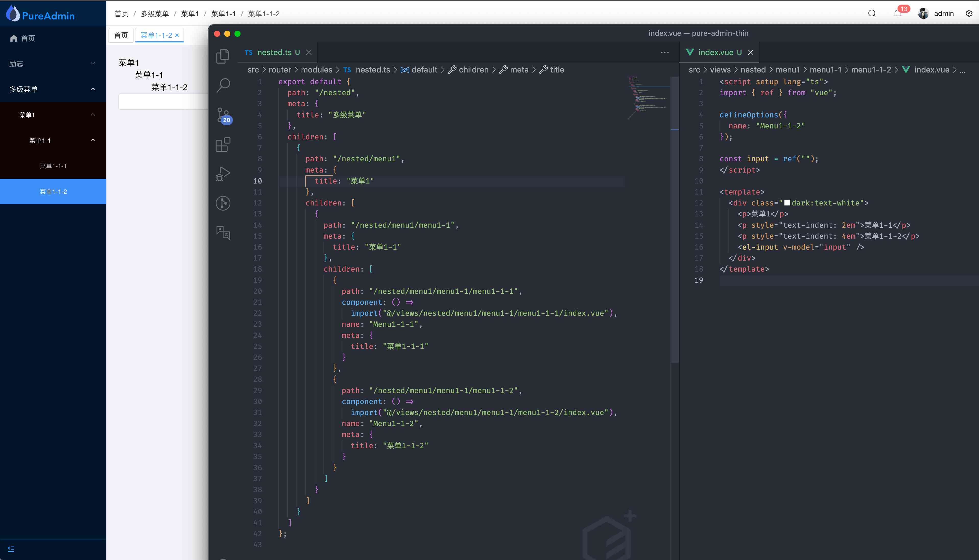Open VS Code Explorer files icon

click(223, 56)
